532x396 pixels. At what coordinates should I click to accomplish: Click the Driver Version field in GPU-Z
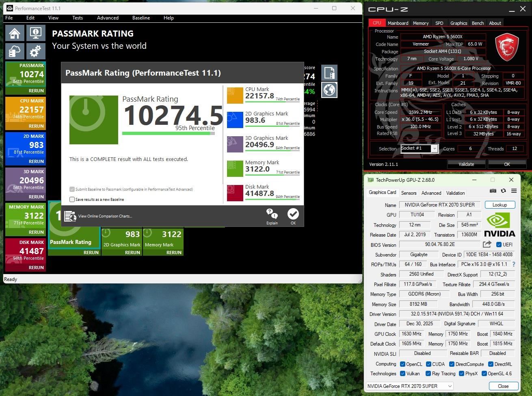point(457,314)
